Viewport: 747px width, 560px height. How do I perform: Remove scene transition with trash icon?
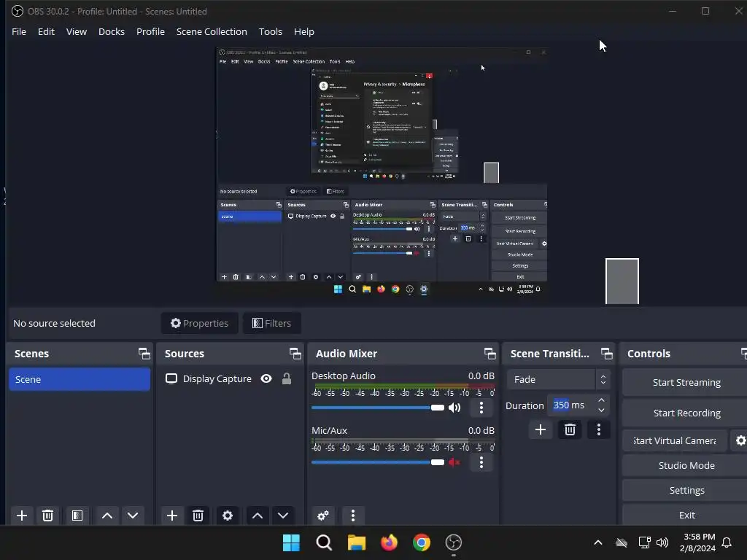(x=570, y=429)
